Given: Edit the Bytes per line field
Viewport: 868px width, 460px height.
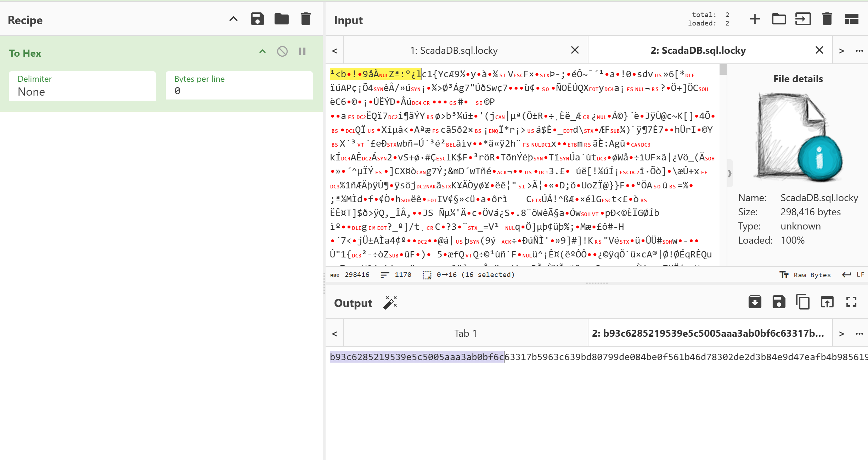Looking at the screenshot, I should point(239,86).
